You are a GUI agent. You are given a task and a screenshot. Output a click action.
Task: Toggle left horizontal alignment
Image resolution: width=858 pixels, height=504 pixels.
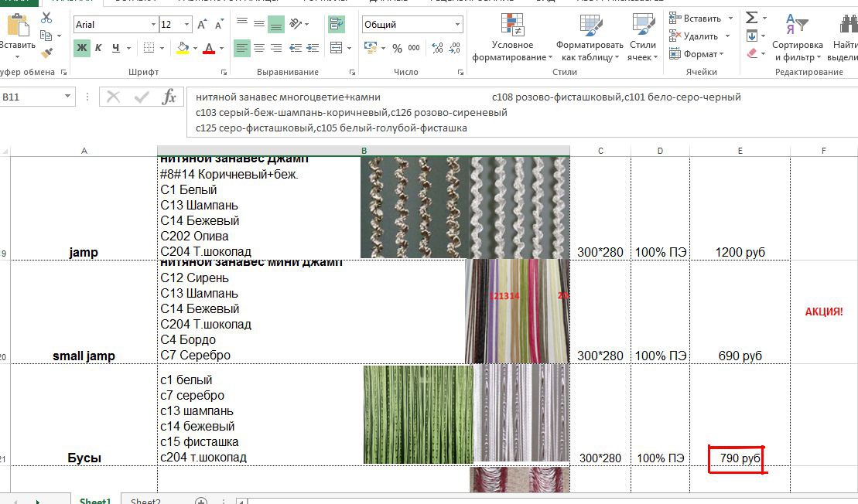tap(241, 48)
